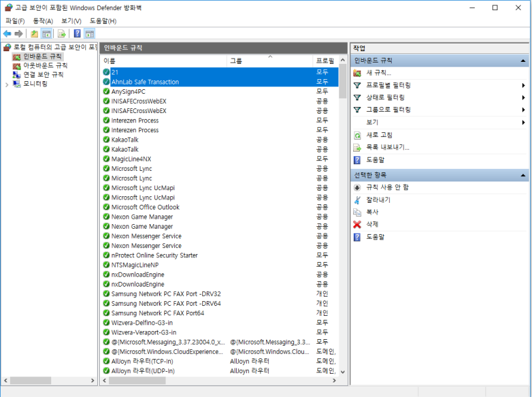Viewport: 532px width, 397px height.
Task: Open the 파일(F) menu
Action: click(x=15, y=21)
